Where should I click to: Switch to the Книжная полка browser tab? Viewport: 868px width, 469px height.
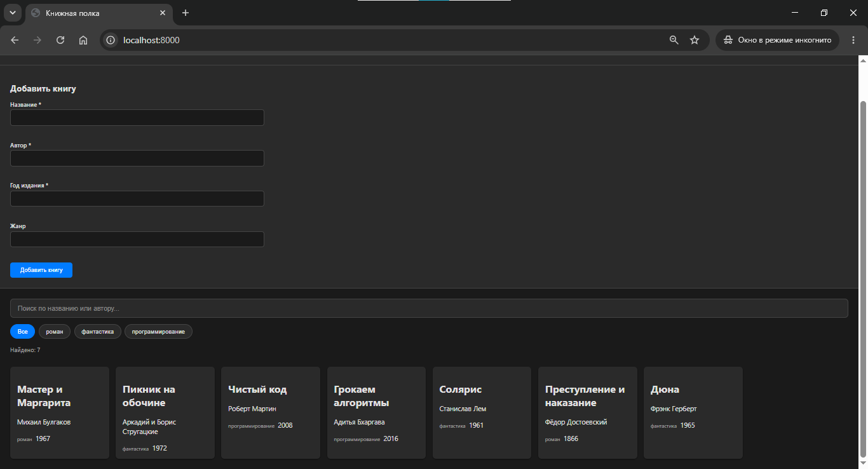point(98,13)
